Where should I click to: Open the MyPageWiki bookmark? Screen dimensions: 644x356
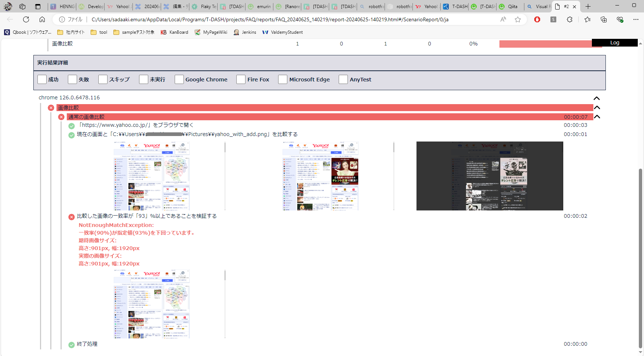point(211,32)
